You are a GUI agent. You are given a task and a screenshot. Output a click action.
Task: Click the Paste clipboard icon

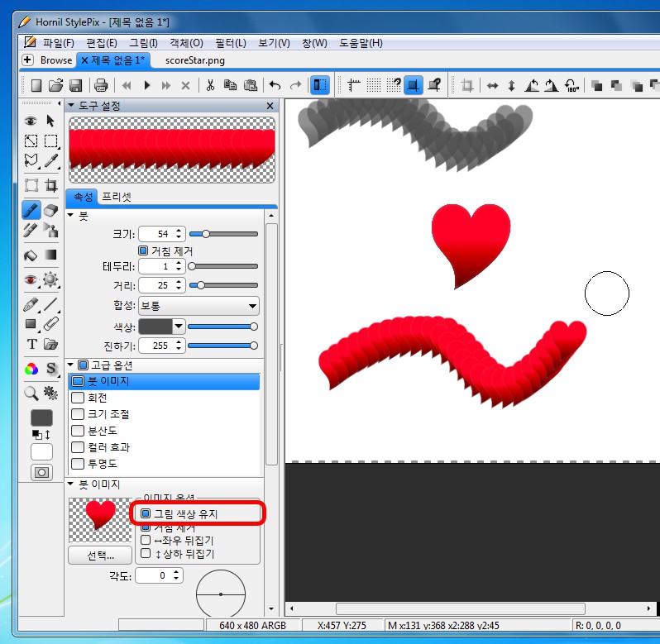point(251,85)
